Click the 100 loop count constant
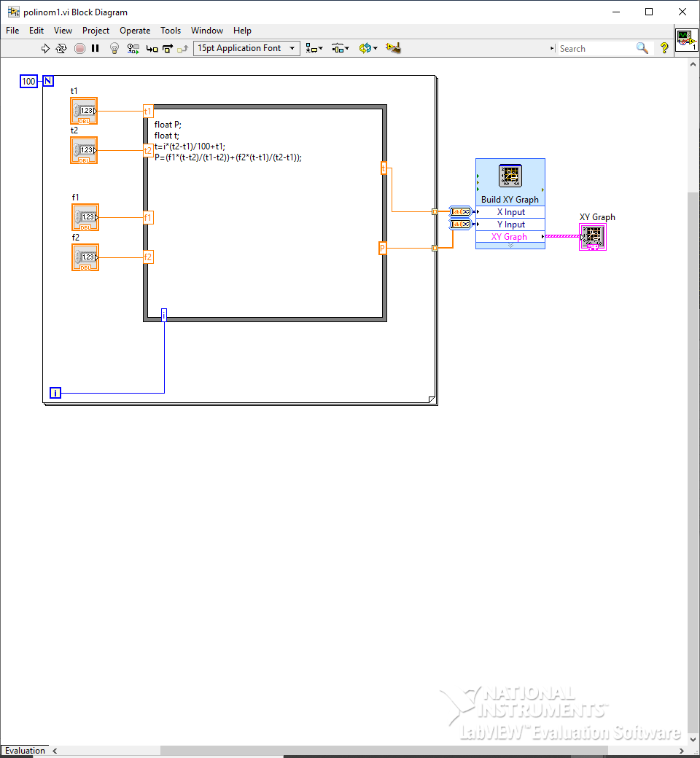 click(x=28, y=81)
